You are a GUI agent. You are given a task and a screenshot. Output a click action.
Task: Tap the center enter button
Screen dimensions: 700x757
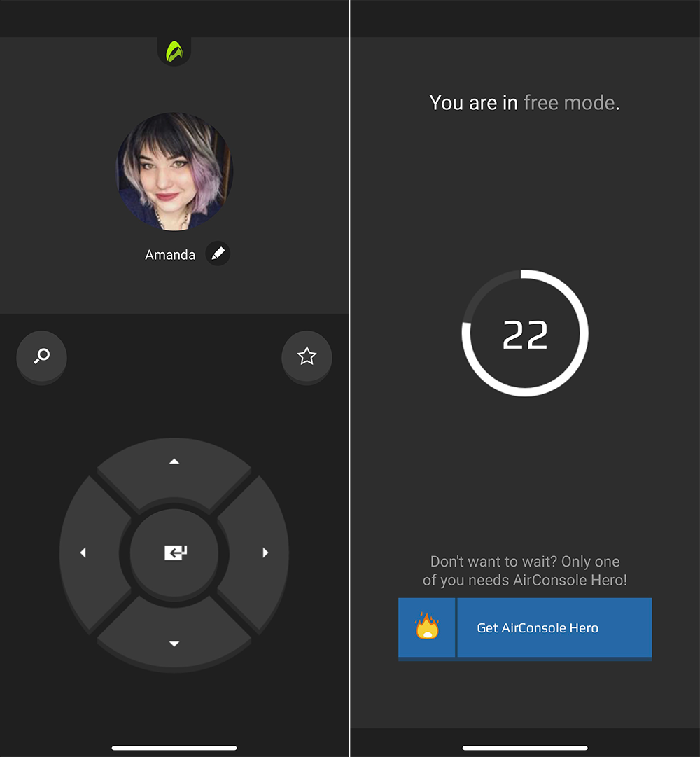click(x=174, y=553)
